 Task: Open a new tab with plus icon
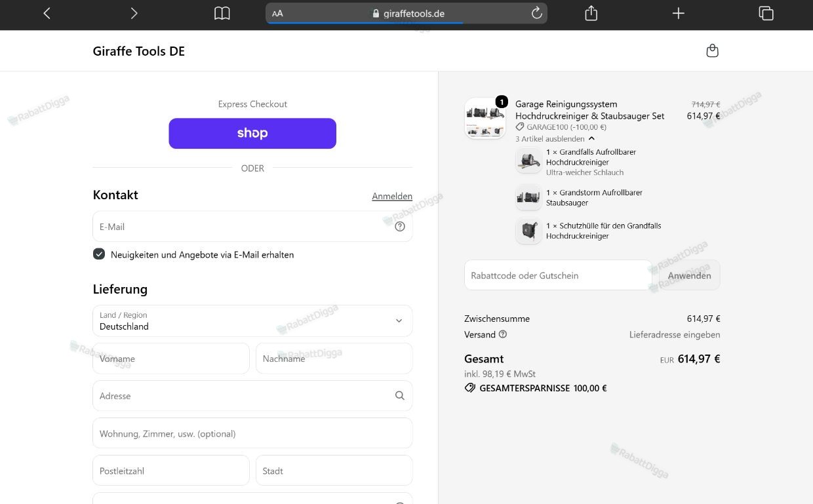tap(678, 13)
